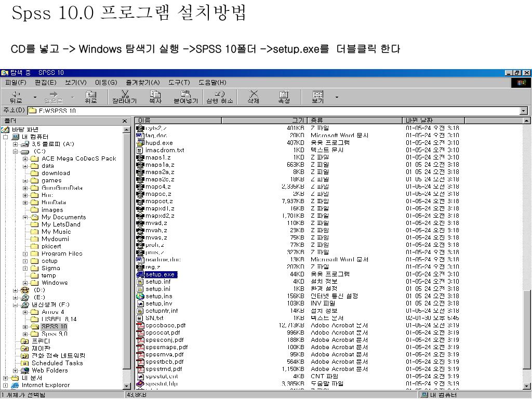Select the spssbase.pdf Acrobat file
The image size is (532, 399).
click(x=166, y=325)
